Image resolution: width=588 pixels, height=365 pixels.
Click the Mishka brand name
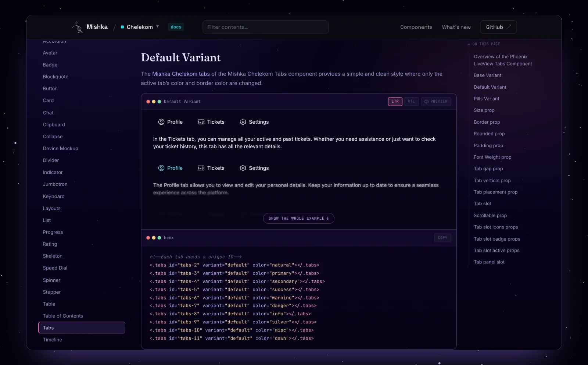tap(97, 27)
